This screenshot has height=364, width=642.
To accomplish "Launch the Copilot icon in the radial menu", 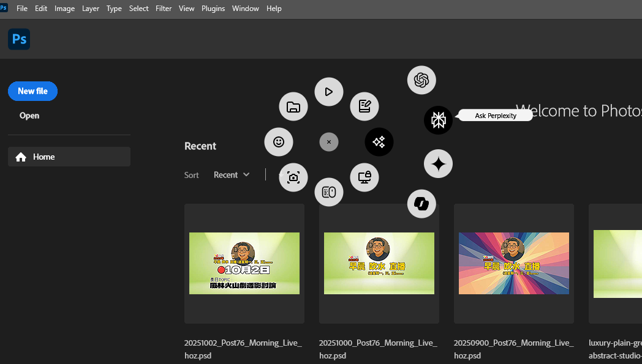I will pyautogui.click(x=421, y=204).
